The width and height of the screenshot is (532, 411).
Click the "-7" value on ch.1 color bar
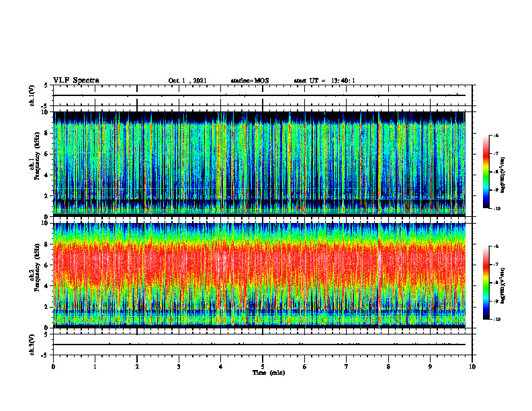click(x=496, y=154)
